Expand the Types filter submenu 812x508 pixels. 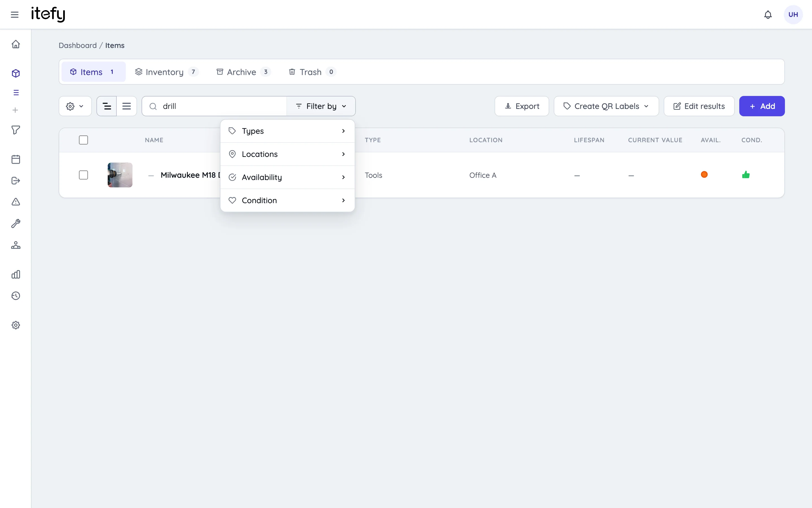[288, 131]
